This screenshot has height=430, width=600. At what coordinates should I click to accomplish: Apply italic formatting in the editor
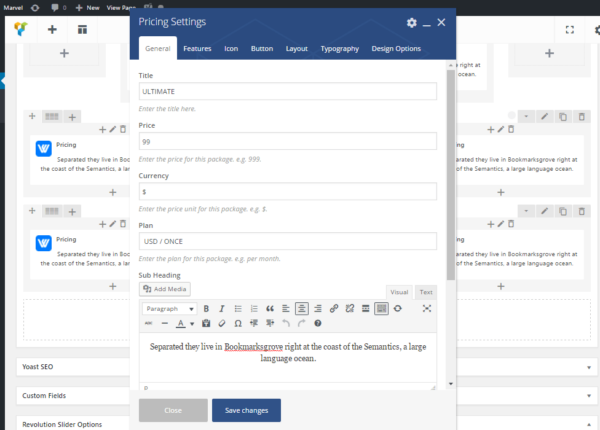[221, 309]
